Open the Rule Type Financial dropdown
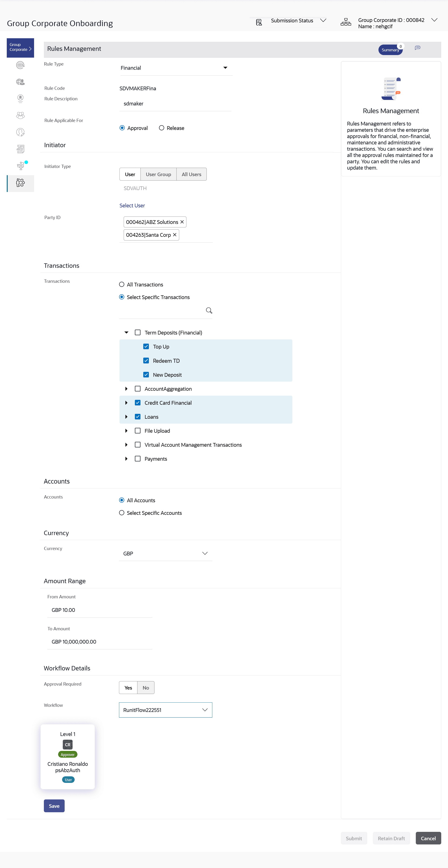The image size is (448, 868). [x=176, y=68]
